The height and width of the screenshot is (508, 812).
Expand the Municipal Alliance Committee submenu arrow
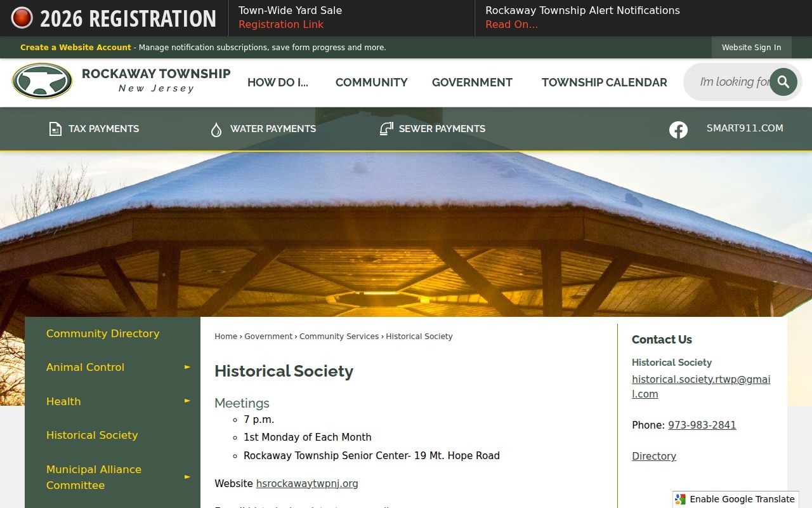click(x=187, y=477)
